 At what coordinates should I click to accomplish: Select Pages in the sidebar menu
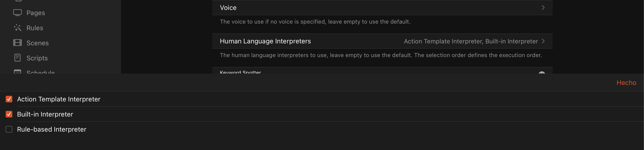(35, 12)
